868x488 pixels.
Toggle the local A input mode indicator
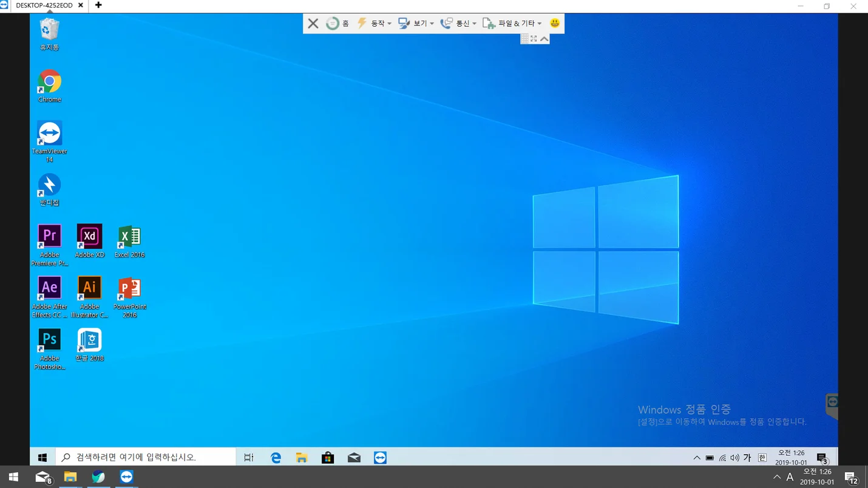(790, 477)
